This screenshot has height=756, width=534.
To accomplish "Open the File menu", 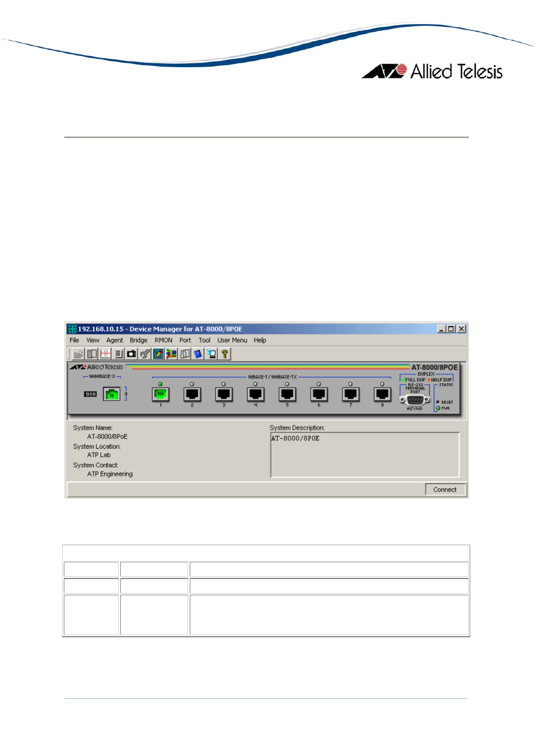I will pos(74,340).
